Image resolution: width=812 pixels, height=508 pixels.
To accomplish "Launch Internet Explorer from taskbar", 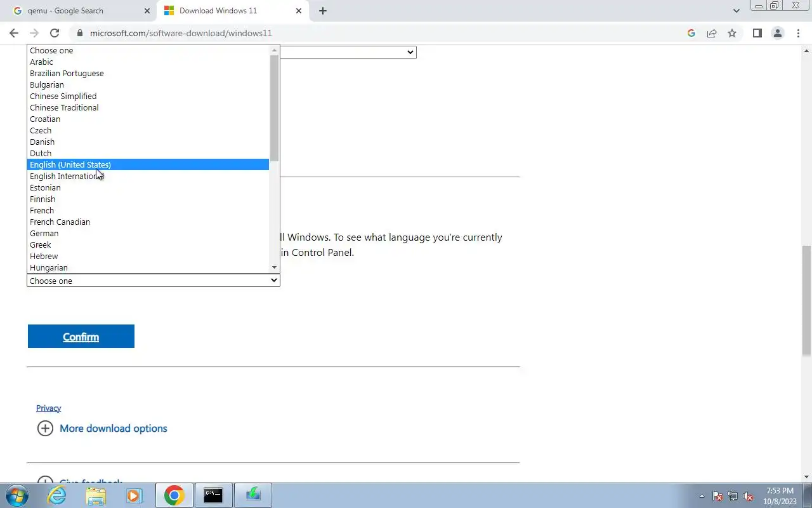I will click(57, 495).
